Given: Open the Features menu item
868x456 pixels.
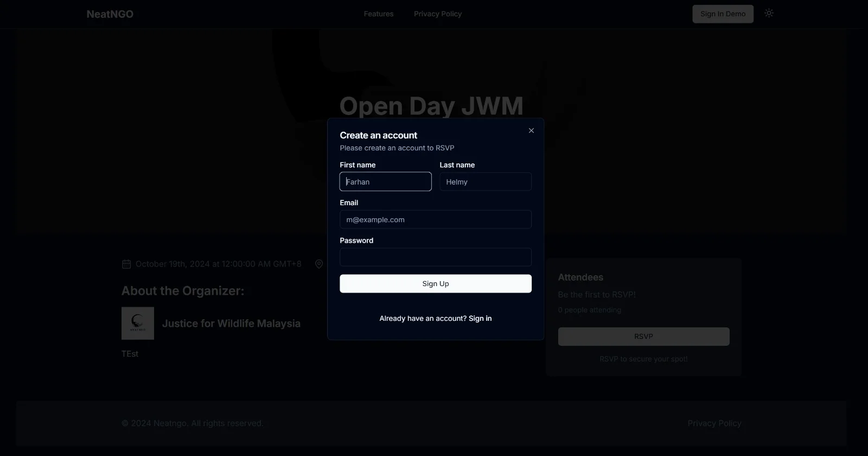Looking at the screenshot, I should click(379, 14).
